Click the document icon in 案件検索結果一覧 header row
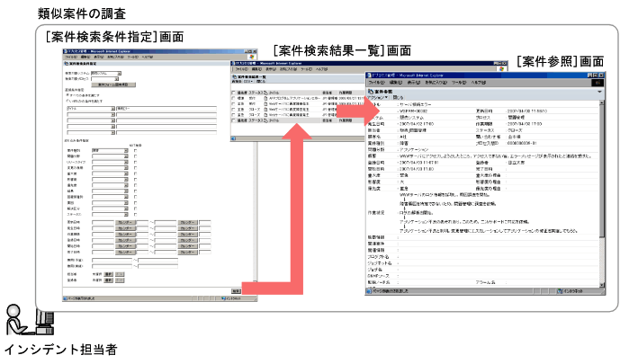The image size is (620, 364). click(266, 93)
